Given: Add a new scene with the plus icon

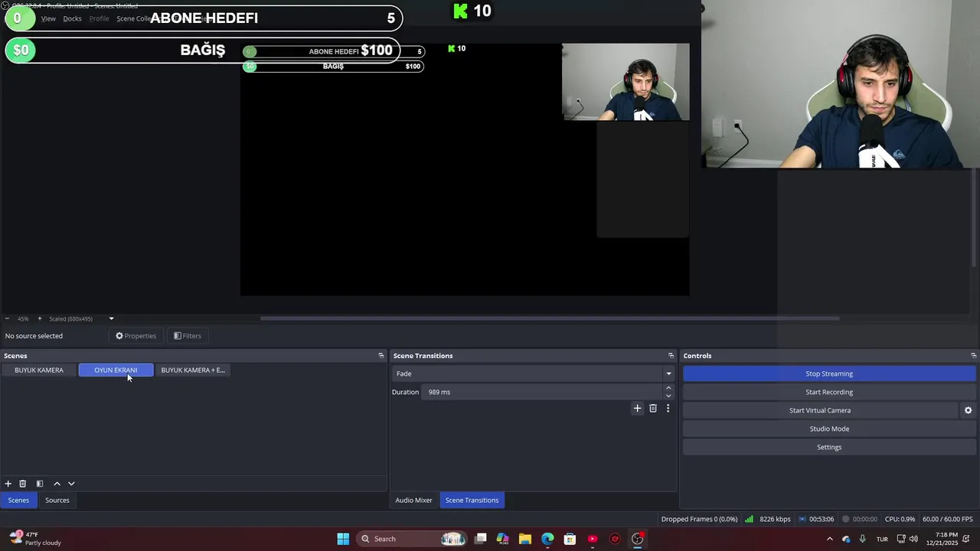Looking at the screenshot, I should coord(8,484).
